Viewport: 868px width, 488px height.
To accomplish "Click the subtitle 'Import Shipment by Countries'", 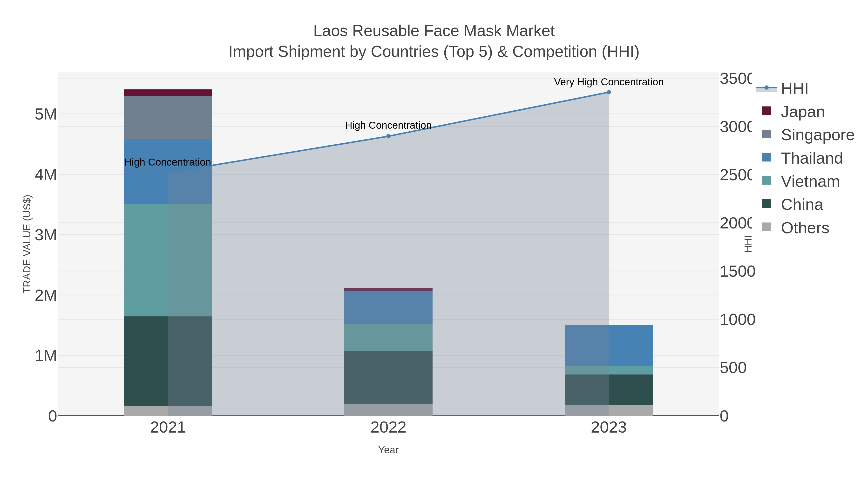I will click(x=334, y=52).
